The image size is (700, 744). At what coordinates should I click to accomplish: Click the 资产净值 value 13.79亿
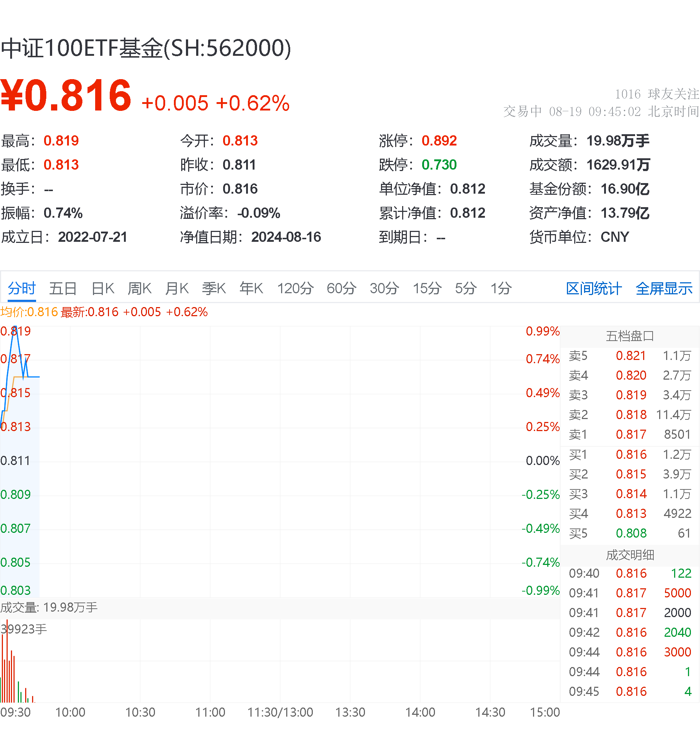(625, 213)
